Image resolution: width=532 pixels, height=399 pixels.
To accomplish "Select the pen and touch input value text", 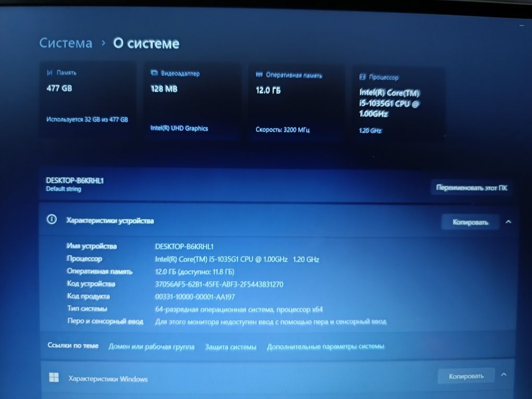I will tap(271, 321).
